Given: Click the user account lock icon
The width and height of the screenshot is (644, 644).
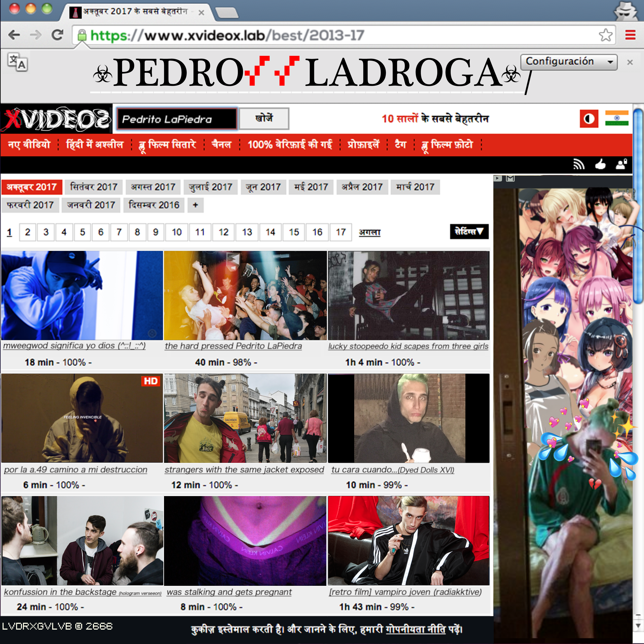Looking at the screenshot, I should [x=621, y=164].
